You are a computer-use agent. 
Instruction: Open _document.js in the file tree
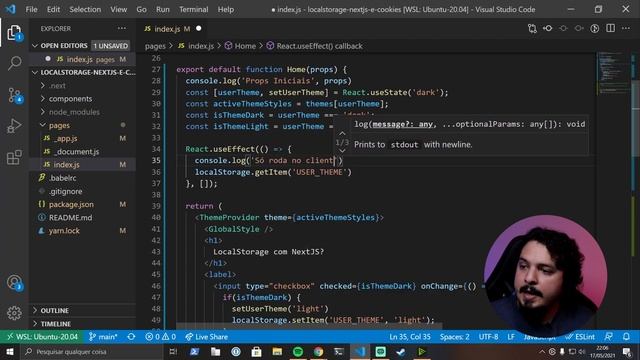tap(77, 151)
